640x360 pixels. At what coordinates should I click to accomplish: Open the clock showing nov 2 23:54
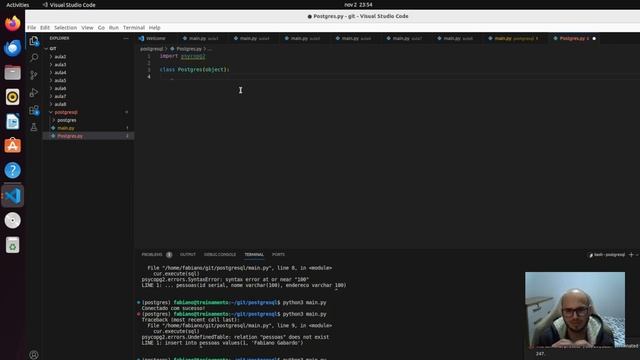[x=358, y=5]
